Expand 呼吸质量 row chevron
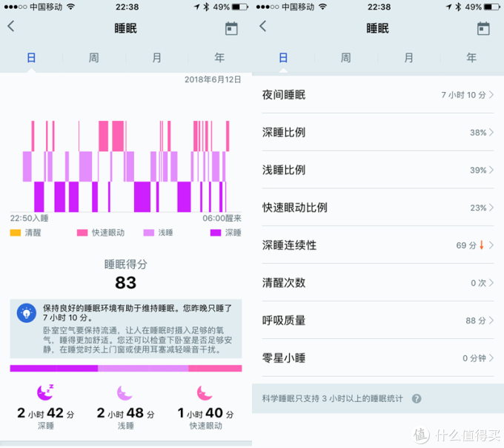 (491, 320)
